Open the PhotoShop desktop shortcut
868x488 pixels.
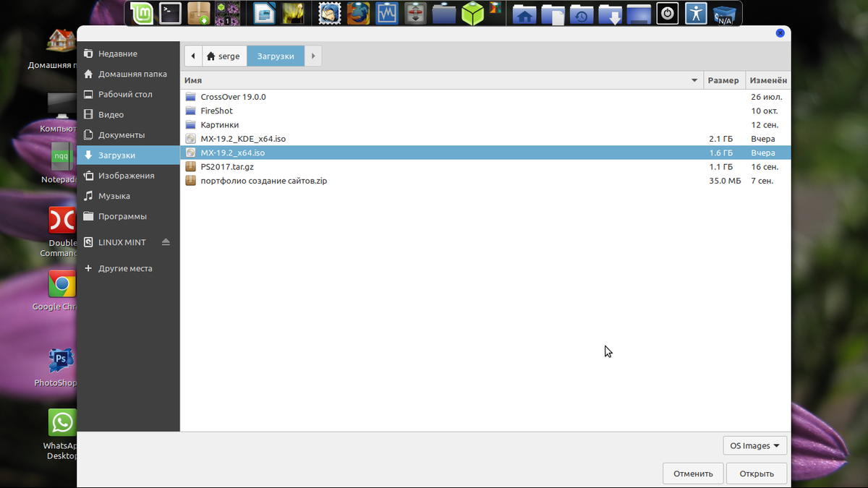click(x=62, y=360)
